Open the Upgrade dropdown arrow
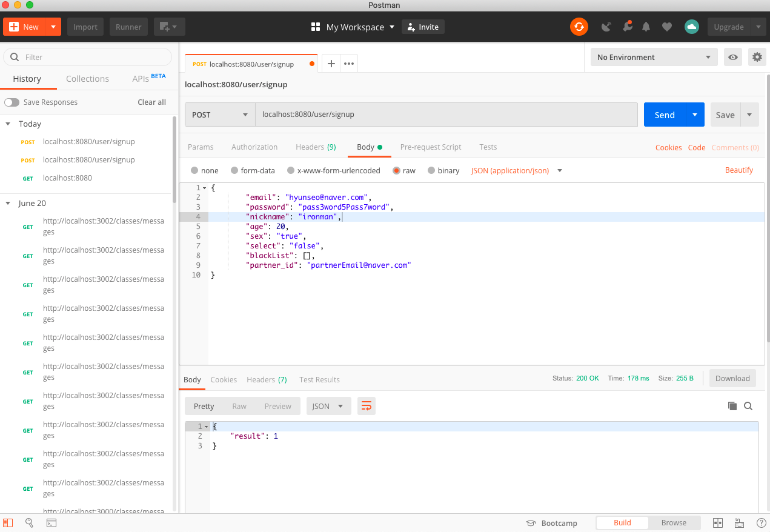This screenshot has height=532, width=770. coord(758,27)
